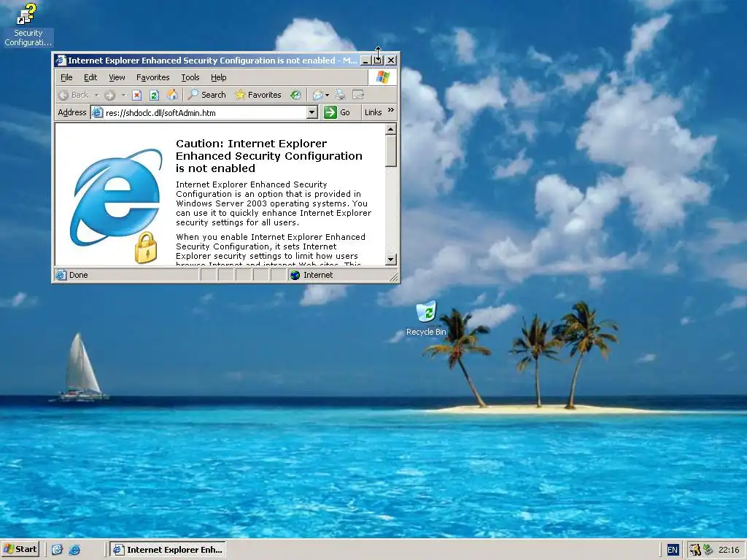Click the network tray icon beside the clock
747x560 pixels.
click(x=708, y=550)
